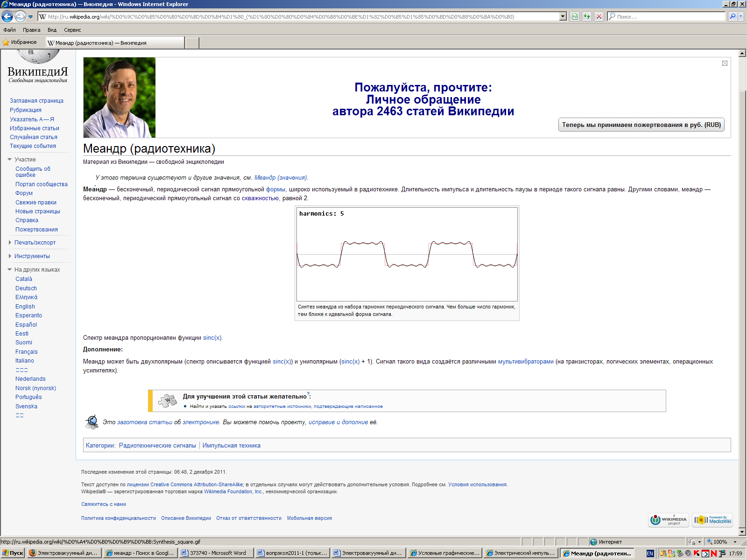Switch to Условные графические taskbar item
The width and height of the screenshot is (747, 560).
[445, 553]
